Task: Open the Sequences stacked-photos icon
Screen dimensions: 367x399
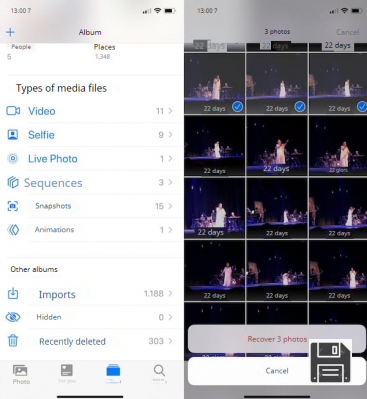Action: point(13,182)
